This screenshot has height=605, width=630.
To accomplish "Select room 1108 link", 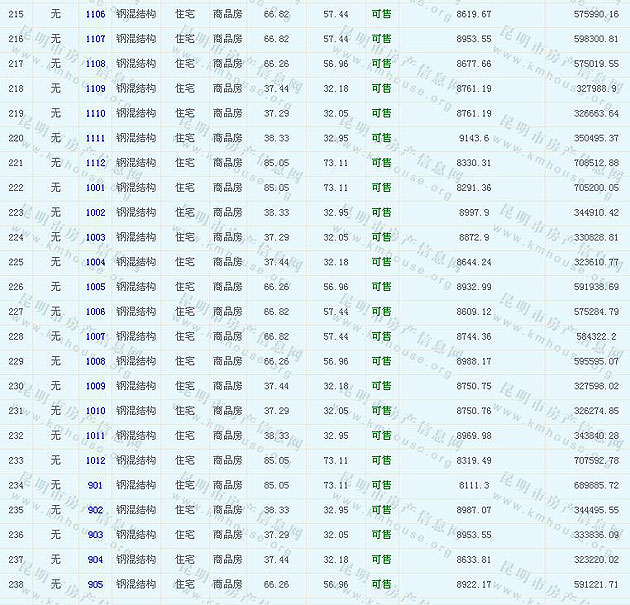I will point(95,64).
